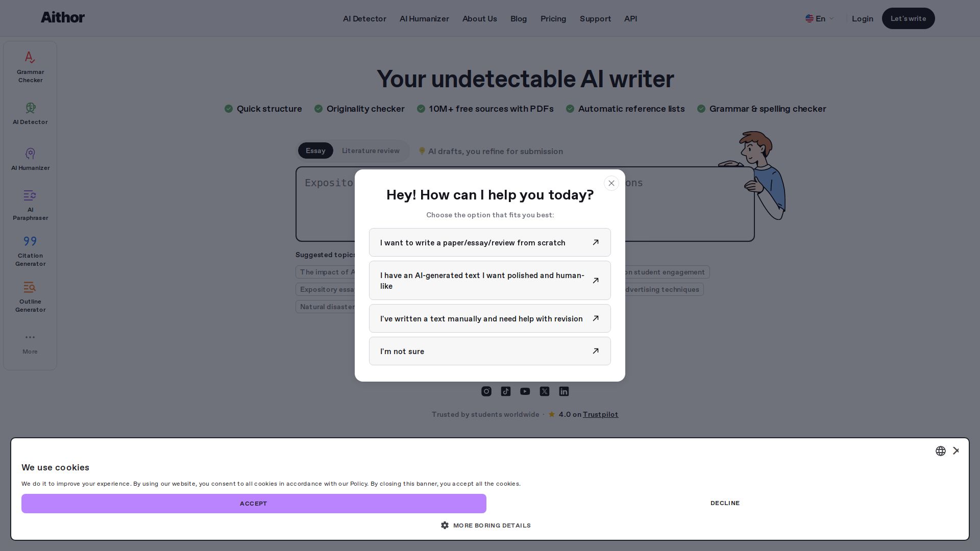
Task: Accept cookies with the ACCEPT button
Action: pos(254,504)
